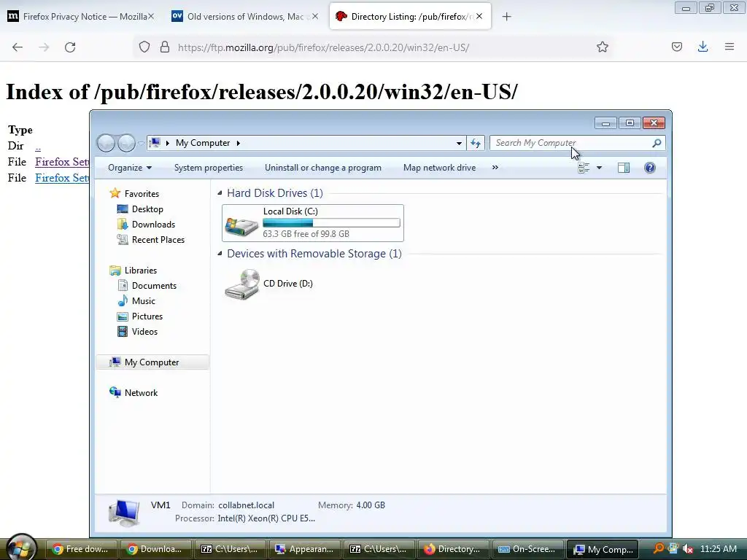This screenshot has height=560, width=747.
Task: Switch to Firefox Privacy Notice tab
Action: (x=80, y=17)
